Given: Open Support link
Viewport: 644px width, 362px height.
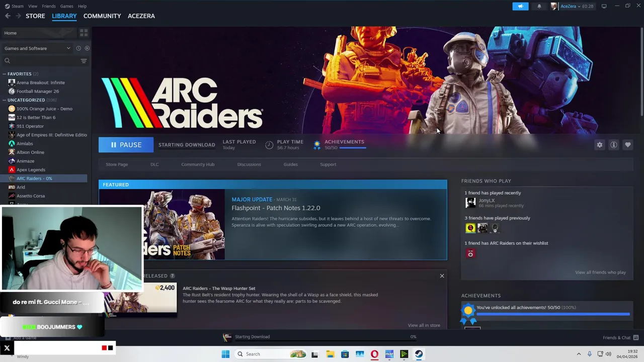Looking at the screenshot, I should coord(328,164).
